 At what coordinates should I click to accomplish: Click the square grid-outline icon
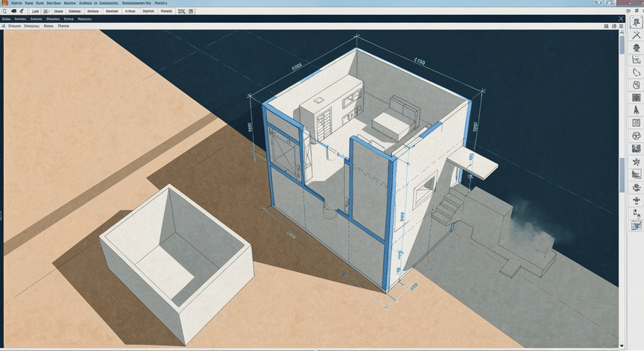click(637, 123)
